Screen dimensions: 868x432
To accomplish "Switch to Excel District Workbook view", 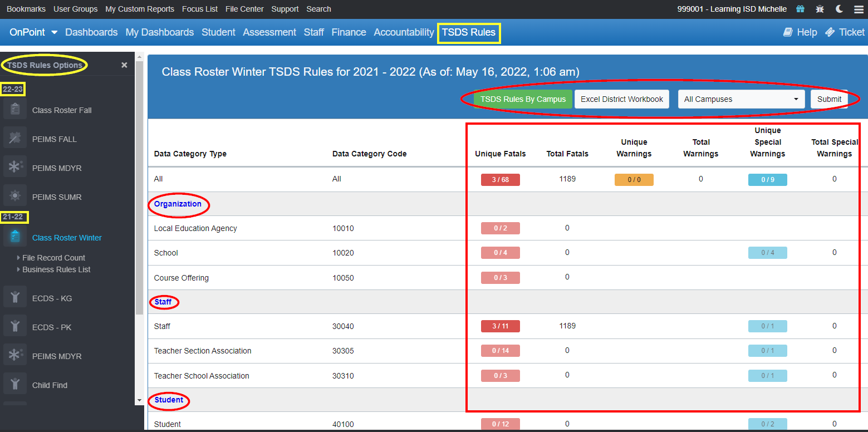I will coord(621,99).
